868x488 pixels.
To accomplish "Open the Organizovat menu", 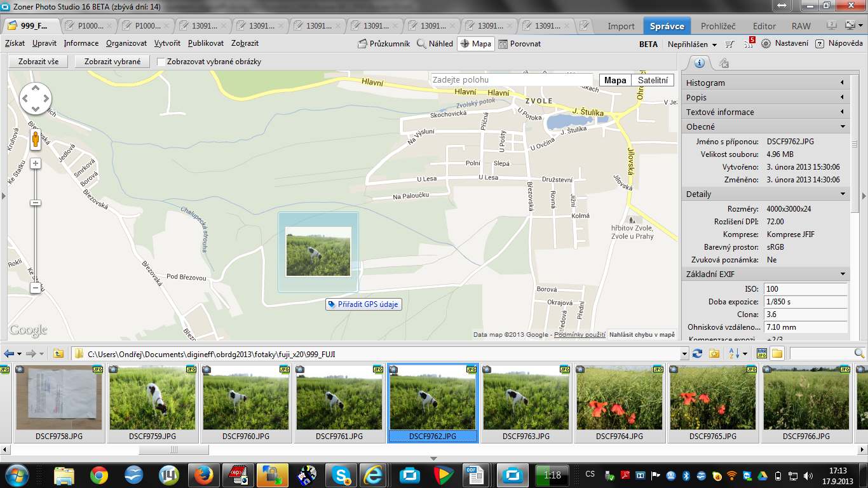I will click(x=126, y=43).
